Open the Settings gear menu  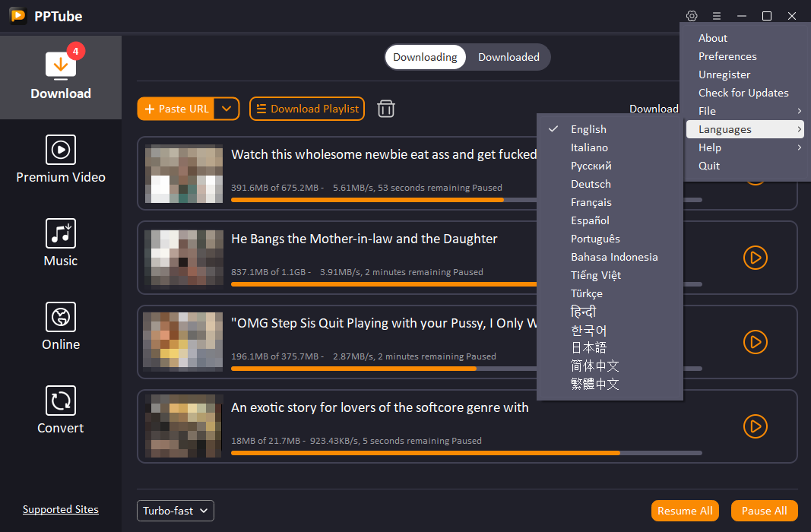tap(692, 15)
